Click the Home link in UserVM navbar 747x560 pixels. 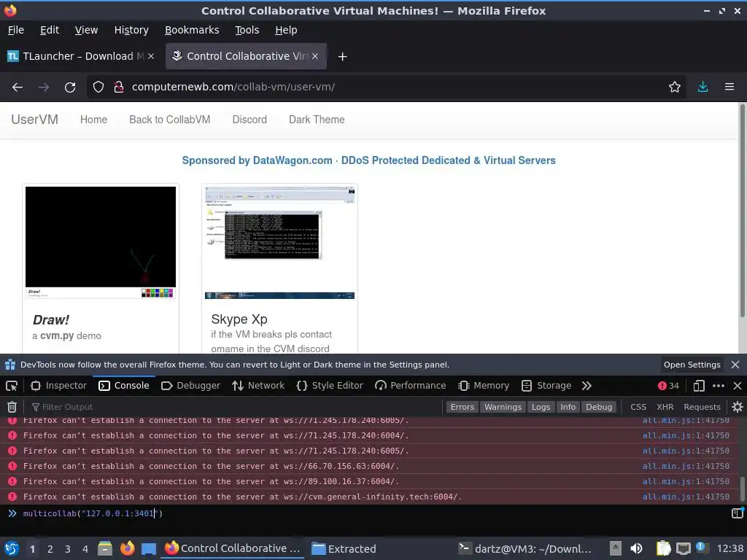[93, 120]
